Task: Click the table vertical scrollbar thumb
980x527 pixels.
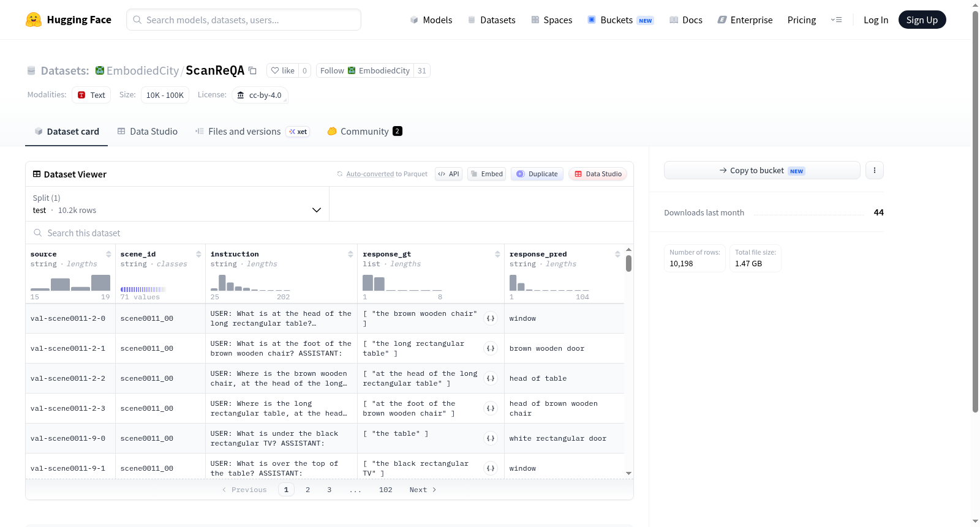Action: point(628,264)
